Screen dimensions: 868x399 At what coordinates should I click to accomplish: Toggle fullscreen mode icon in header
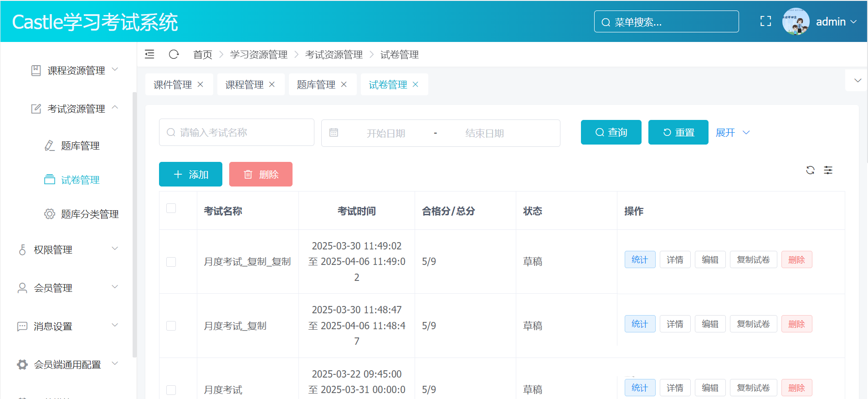[765, 21]
